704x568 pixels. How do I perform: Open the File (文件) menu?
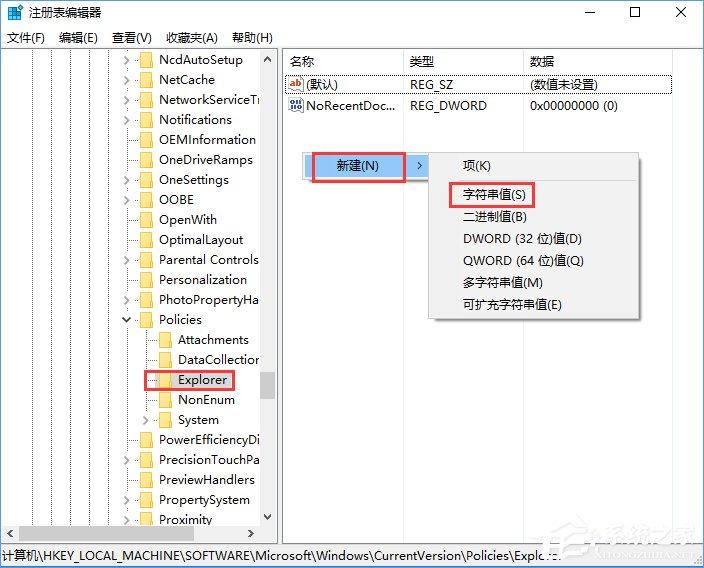(26, 38)
